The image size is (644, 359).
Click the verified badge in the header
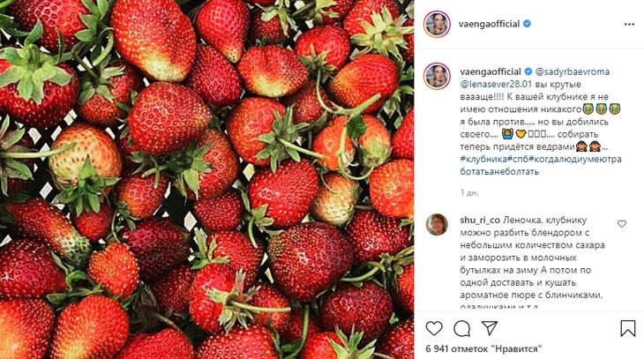527,24
